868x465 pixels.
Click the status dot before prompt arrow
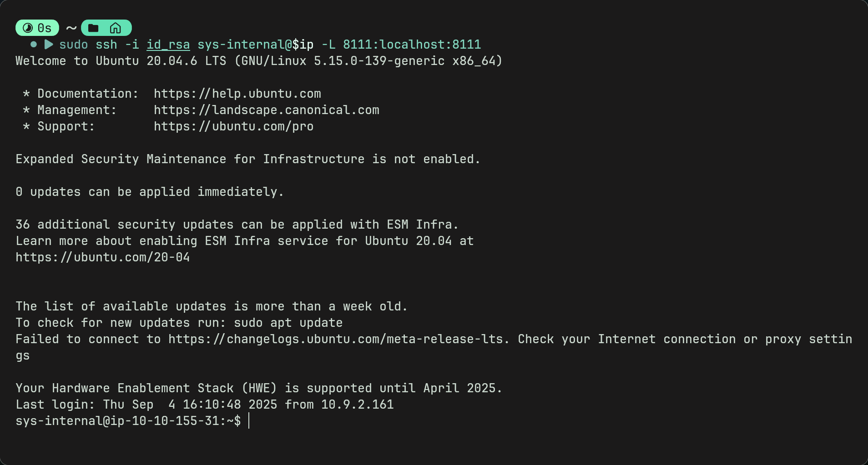coord(34,45)
